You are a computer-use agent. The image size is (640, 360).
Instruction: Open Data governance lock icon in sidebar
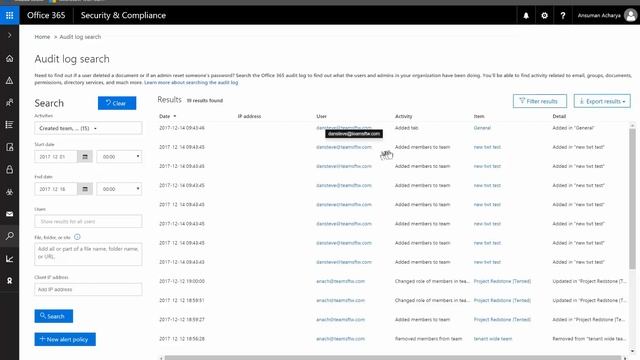9,169
